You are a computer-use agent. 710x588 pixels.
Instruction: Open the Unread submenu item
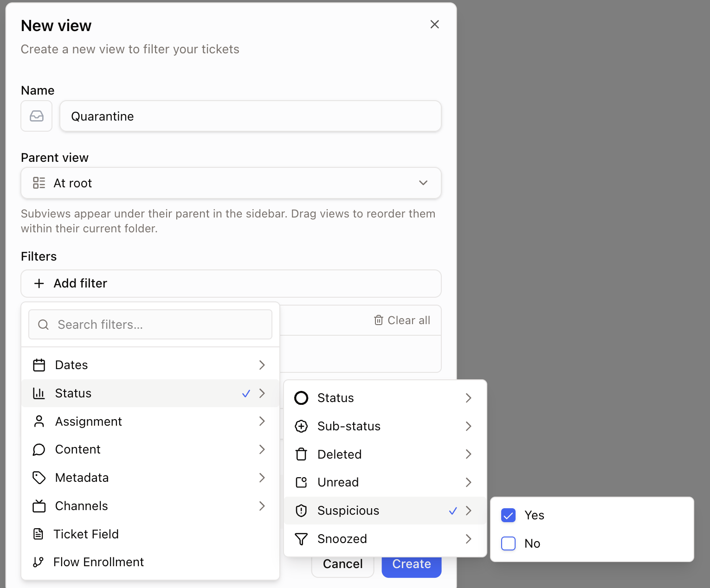pos(385,482)
